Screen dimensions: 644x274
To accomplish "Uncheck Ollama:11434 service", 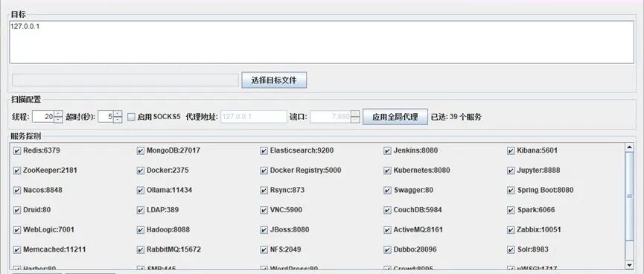I will coord(141,190).
